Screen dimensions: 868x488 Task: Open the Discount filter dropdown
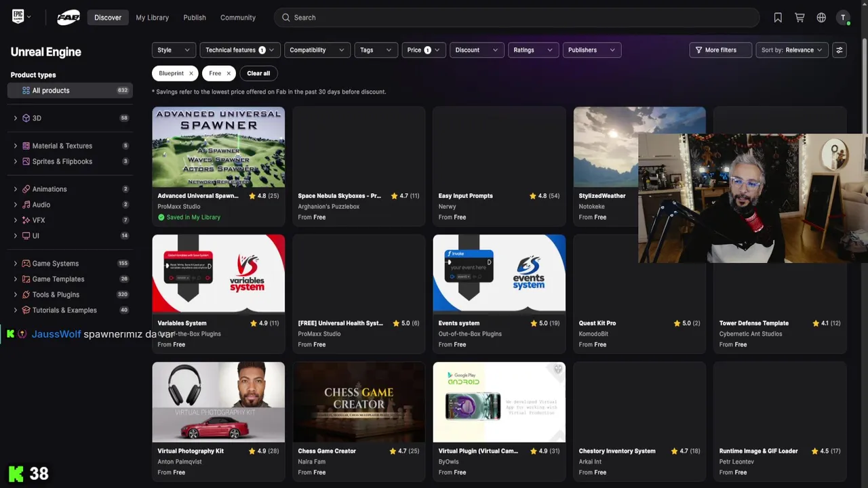[x=477, y=50]
